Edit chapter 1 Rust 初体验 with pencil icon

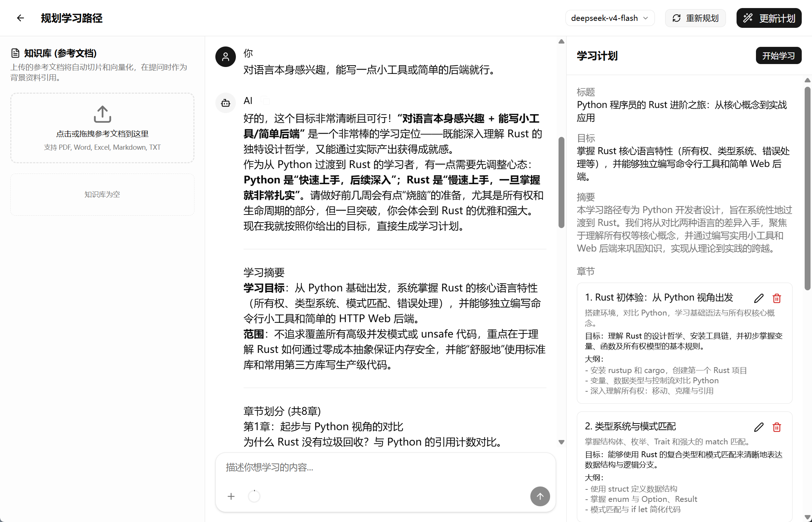[x=759, y=298]
